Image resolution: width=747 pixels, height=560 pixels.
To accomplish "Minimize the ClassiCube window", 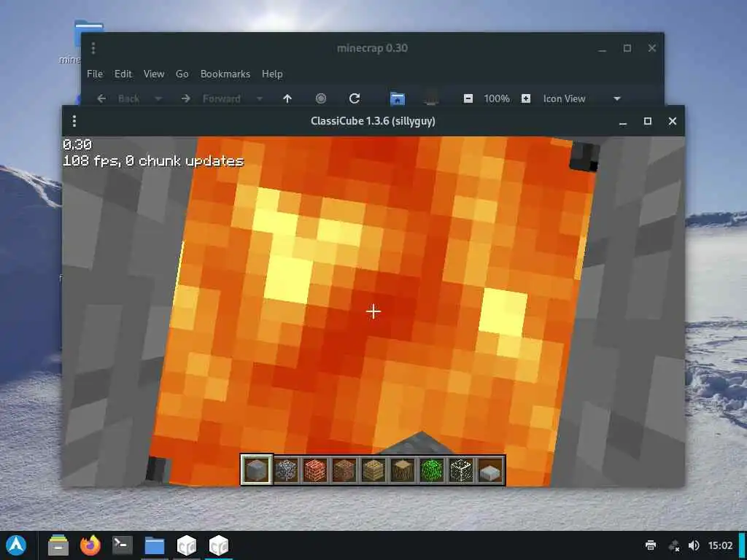I will (623, 122).
